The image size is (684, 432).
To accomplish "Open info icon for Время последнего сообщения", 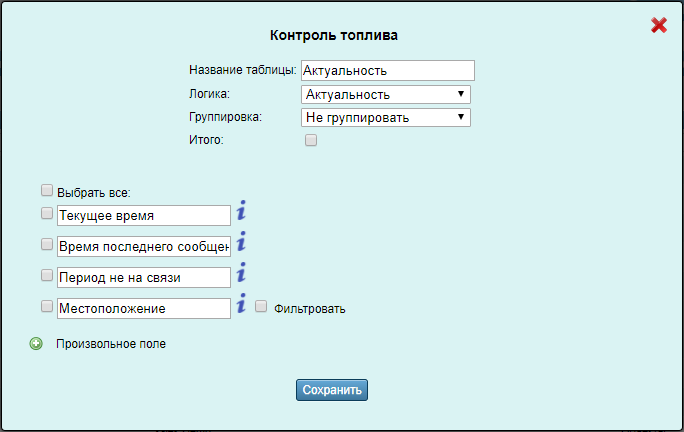I will [x=241, y=242].
